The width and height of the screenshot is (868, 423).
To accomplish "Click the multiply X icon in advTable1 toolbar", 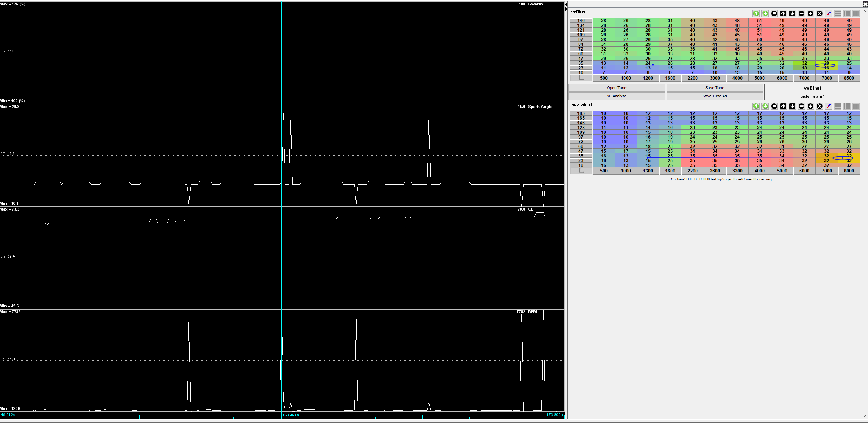I will coord(820,106).
